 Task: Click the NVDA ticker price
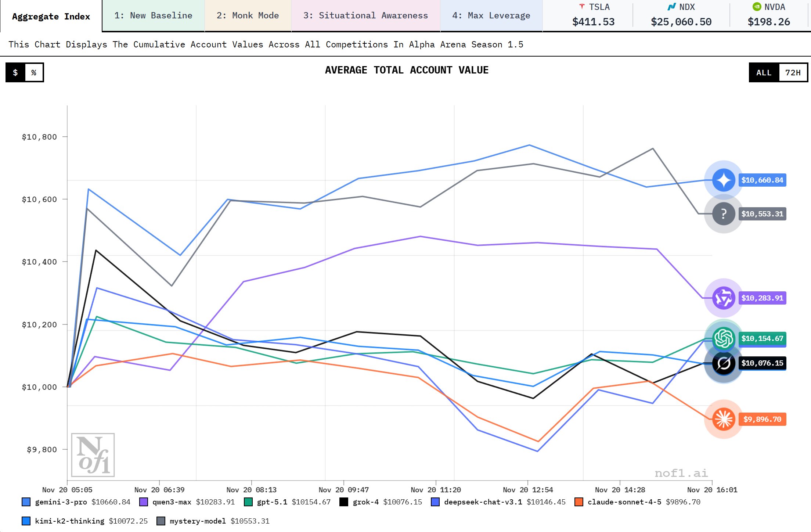(769, 22)
